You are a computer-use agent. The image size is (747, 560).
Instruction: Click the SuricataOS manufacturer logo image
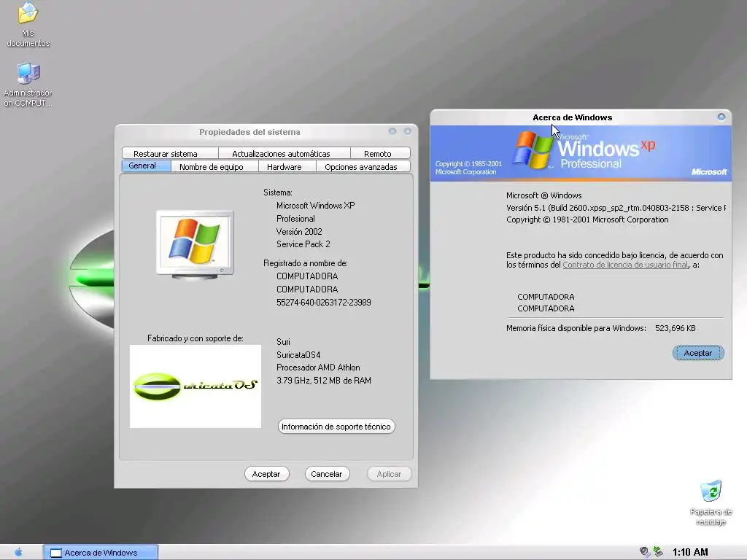point(196,386)
